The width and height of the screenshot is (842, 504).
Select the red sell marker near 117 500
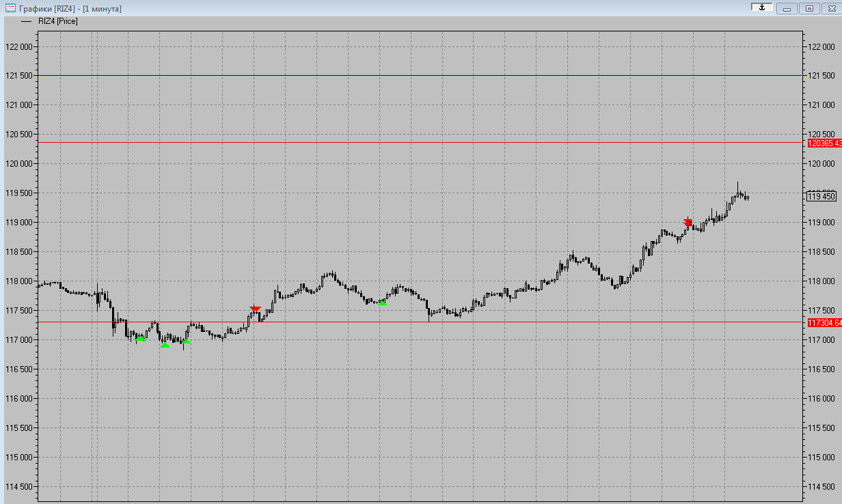point(255,309)
